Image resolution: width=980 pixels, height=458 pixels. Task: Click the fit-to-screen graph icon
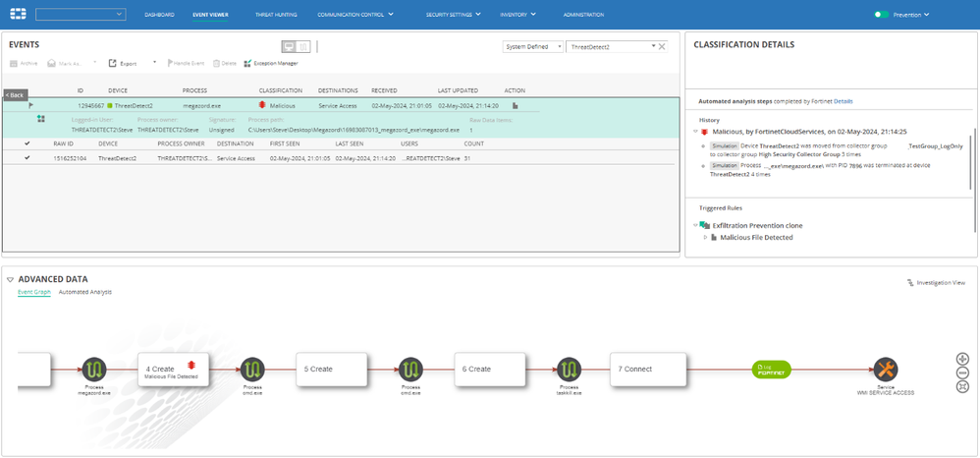point(962,386)
